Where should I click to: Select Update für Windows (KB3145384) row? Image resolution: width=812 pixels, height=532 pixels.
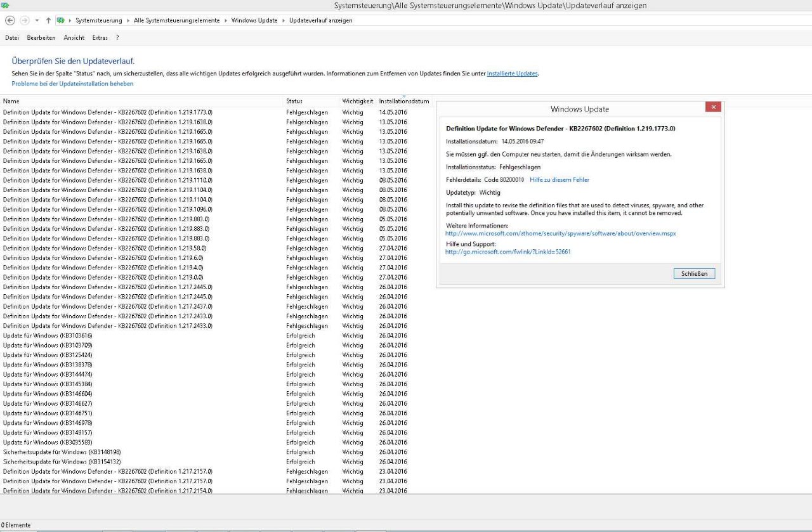click(205, 384)
